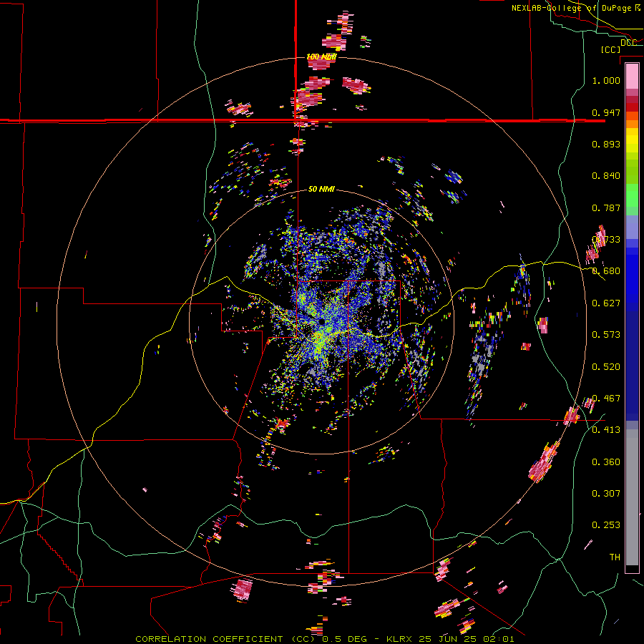Image resolution: width=644 pixels, height=644 pixels.
Task: Click the 50 NMI range ring label
Action: (x=321, y=189)
